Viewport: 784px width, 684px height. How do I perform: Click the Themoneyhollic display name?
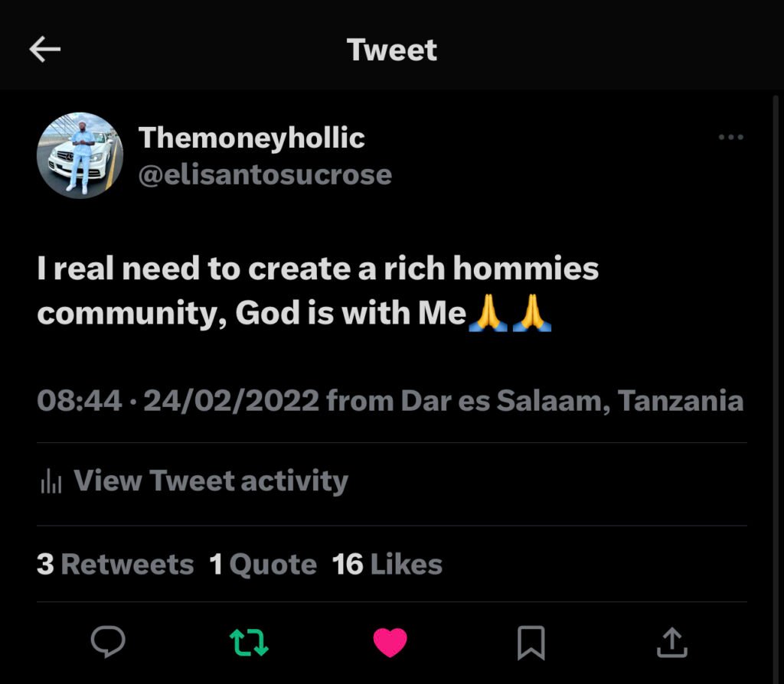[251, 138]
